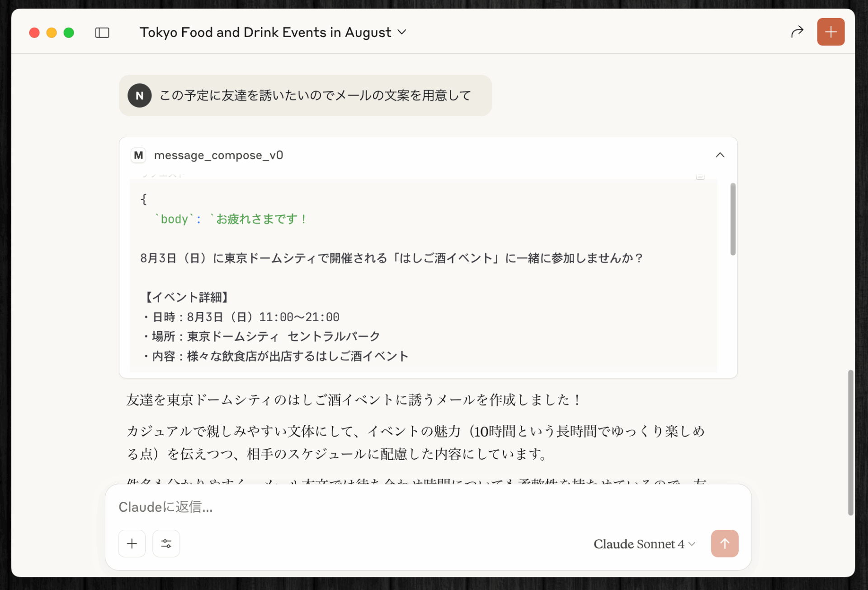Open the tools settings sliders icon
Screen dimensions: 868x590
166,543
